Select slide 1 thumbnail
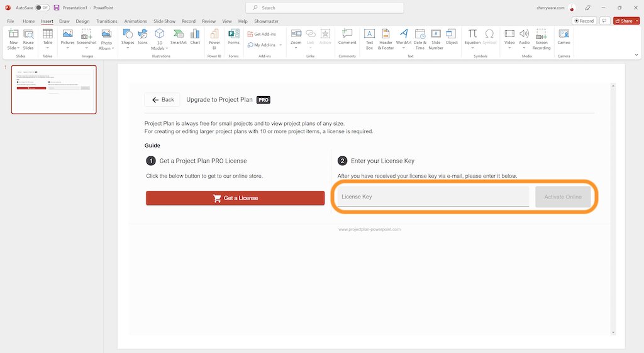Image resolution: width=644 pixels, height=353 pixels. 54,89
